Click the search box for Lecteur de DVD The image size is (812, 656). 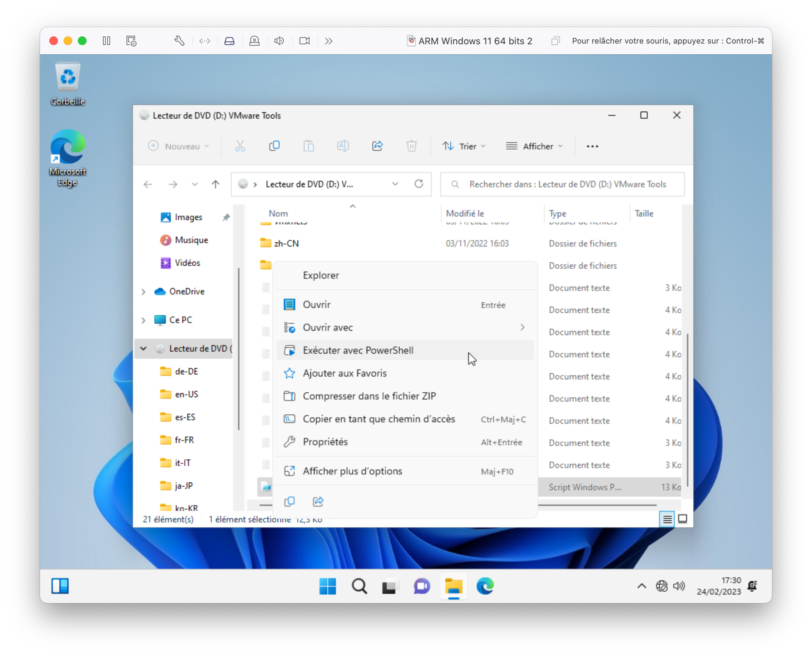pyautogui.click(x=562, y=184)
